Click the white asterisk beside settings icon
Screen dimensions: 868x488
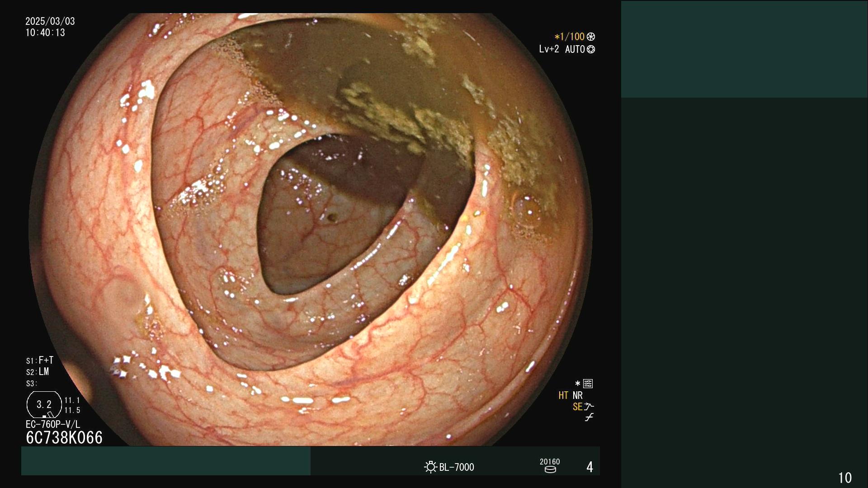pos(578,384)
